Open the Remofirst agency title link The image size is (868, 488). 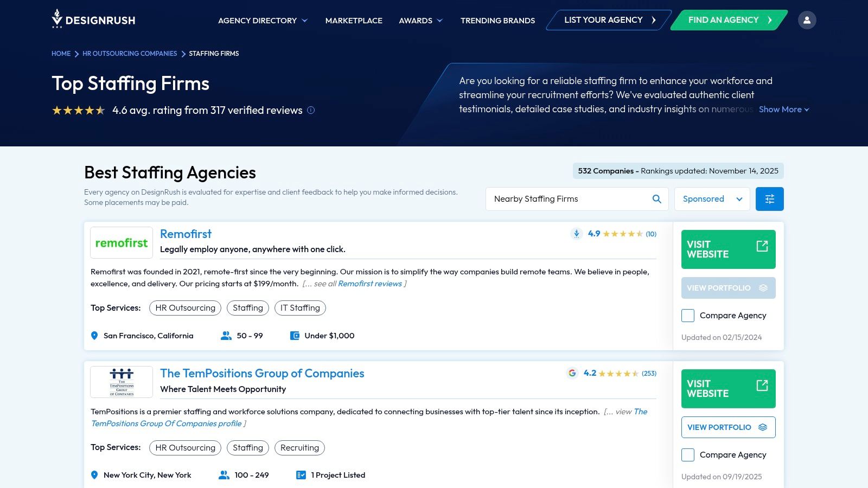click(186, 234)
